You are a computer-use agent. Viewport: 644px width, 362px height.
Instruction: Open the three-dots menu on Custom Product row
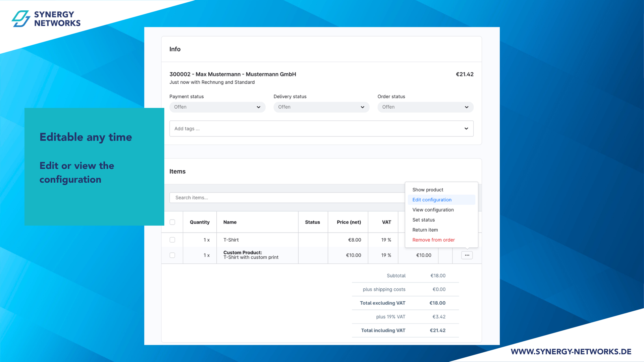[467, 255]
